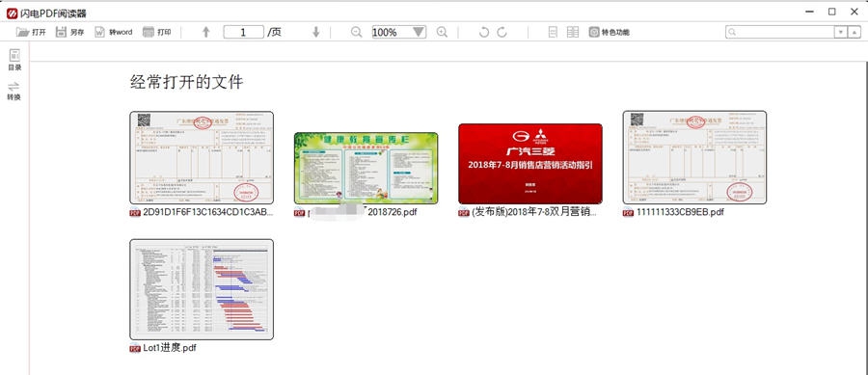Click the search previous up-arrow button
868x375 pixels.
[855, 32]
